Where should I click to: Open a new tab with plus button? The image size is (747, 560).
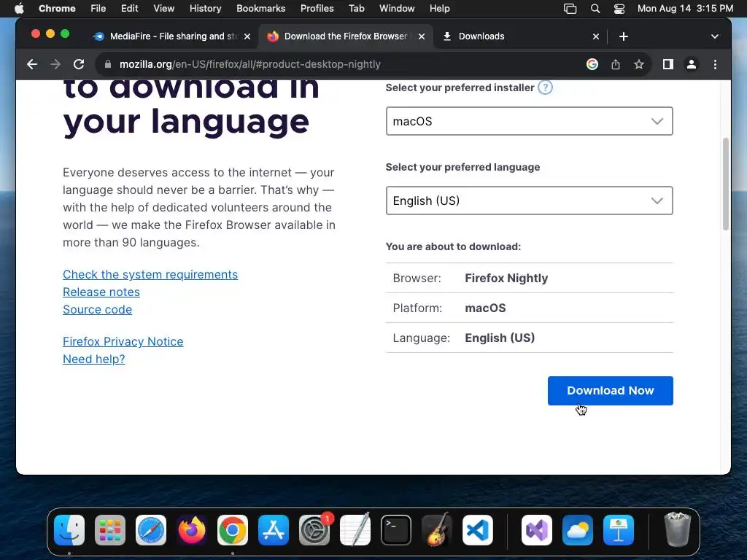(623, 36)
